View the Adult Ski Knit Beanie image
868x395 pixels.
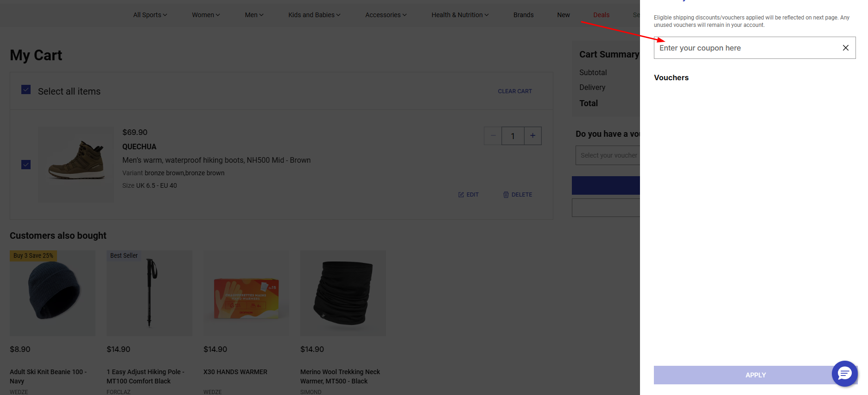click(x=53, y=293)
